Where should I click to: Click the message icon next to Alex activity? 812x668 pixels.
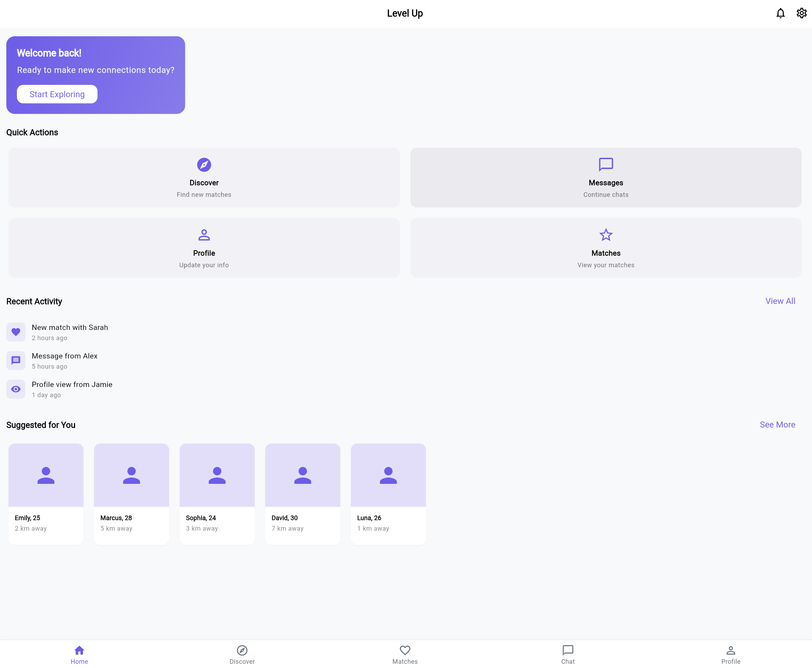(16, 361)
